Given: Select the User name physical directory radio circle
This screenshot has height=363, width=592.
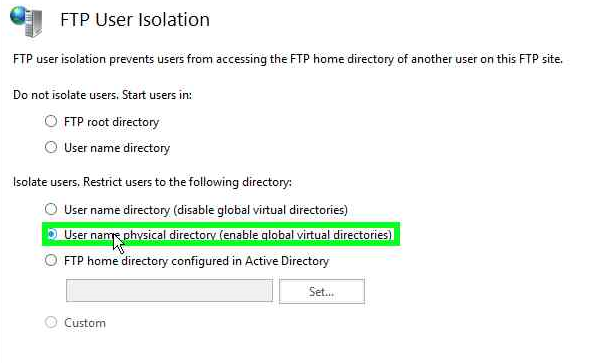Looking at the screenshot, I should point(52,234).
